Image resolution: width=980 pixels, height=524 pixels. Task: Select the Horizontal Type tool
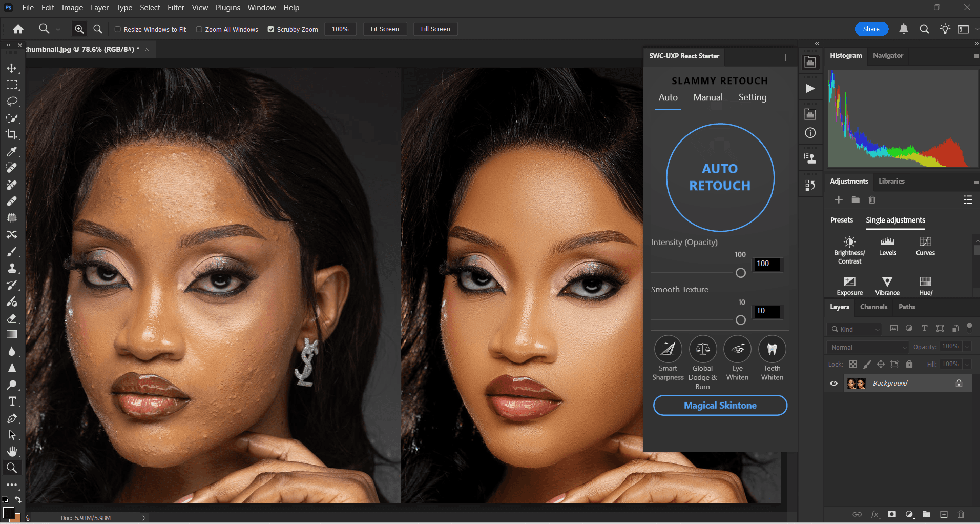tap(12, 401)
